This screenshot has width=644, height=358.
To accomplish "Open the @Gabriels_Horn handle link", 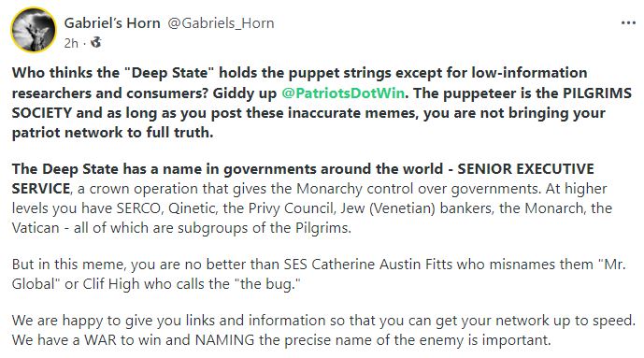I will [x=221, y=23].
